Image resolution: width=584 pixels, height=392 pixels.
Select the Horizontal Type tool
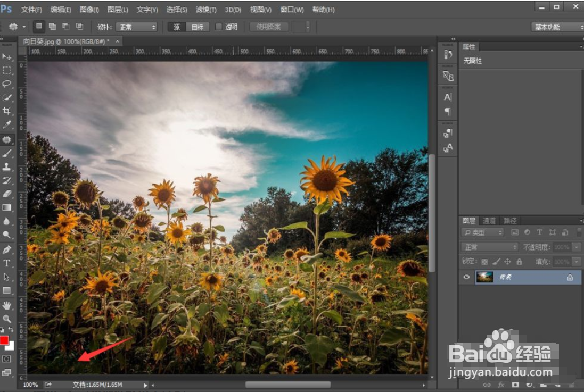click(7, 263)
